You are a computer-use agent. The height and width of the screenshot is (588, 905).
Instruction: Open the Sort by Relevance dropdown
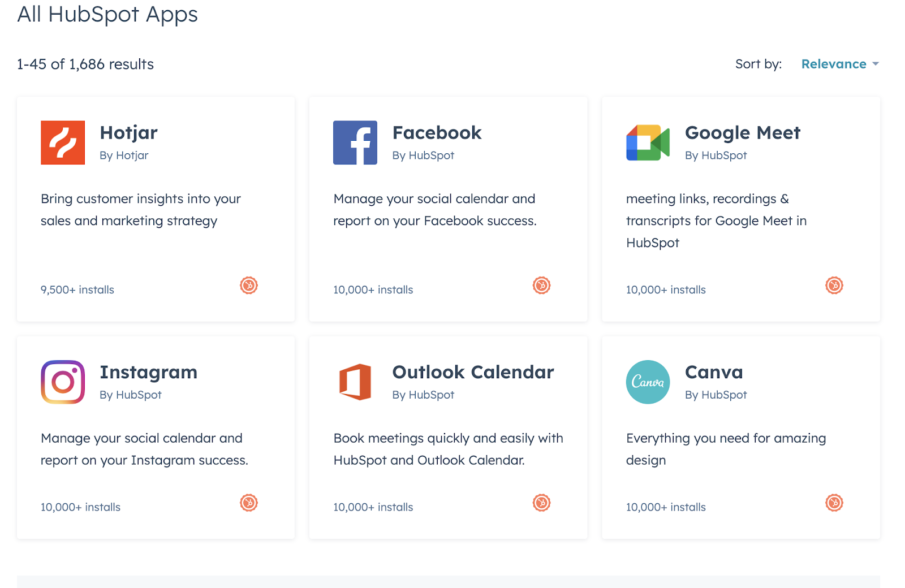[x=840, y=64]
